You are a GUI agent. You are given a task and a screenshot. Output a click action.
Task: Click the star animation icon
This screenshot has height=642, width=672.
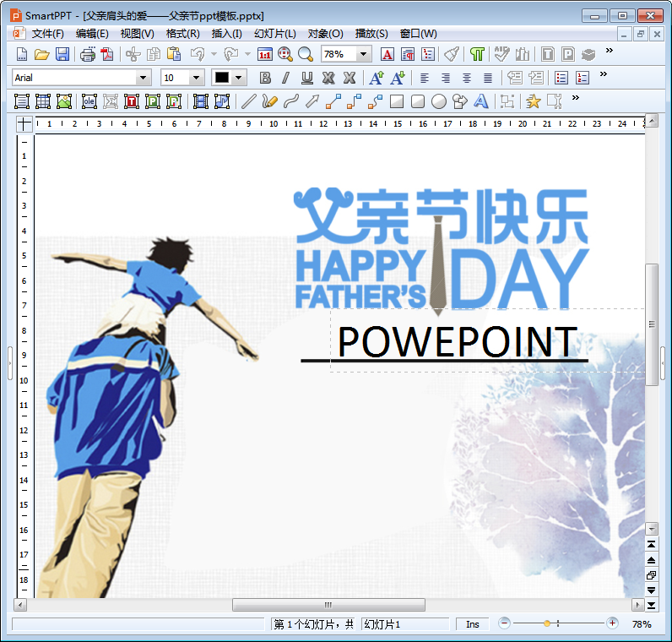coord(534,101)
